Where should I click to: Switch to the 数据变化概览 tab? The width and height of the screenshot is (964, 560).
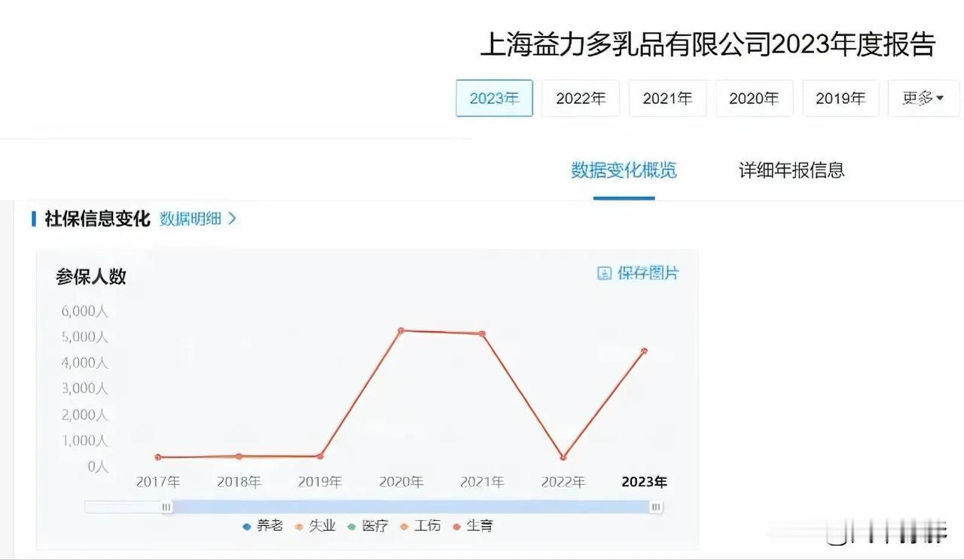coord(624,171)
